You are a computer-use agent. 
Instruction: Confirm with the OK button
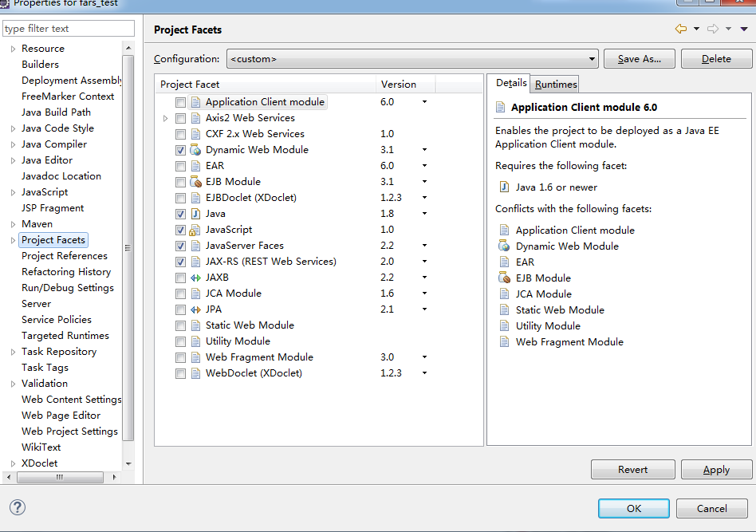[633, 508]
